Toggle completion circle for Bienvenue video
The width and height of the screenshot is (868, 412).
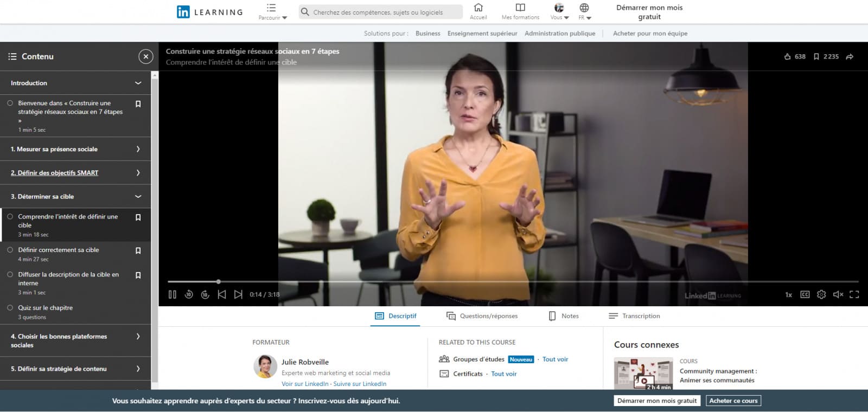(x=10, y=103)
